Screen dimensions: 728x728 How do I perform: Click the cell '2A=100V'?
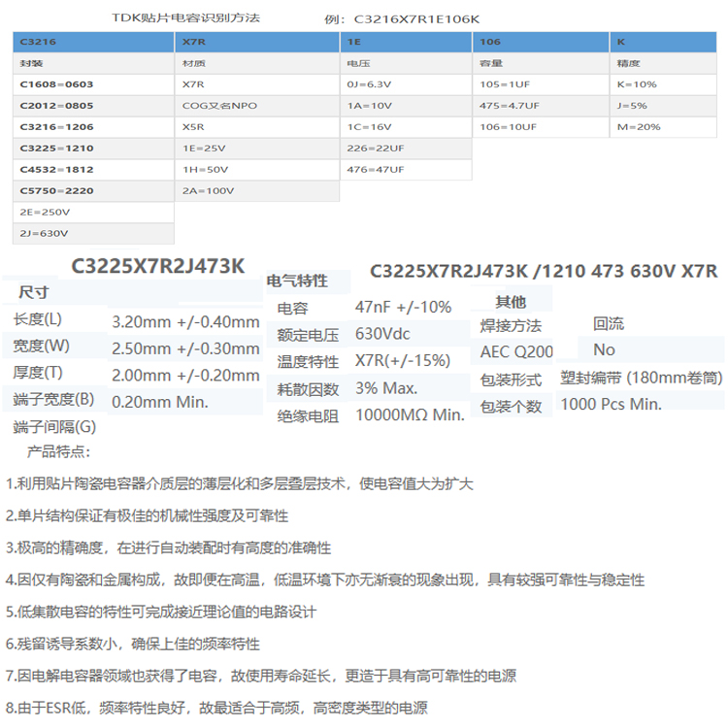(x=257, y=191)
